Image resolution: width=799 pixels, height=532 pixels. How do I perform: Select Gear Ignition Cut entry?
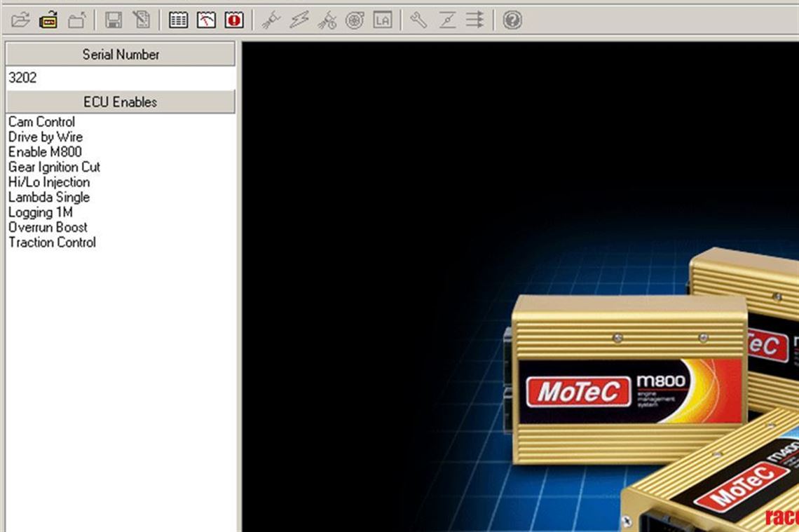point(54,167)
